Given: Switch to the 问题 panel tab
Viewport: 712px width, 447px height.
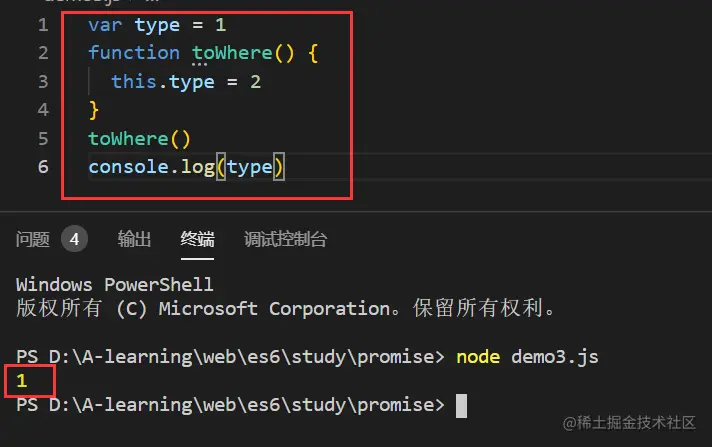Looking at the screenshot, I should coord(33,239).
